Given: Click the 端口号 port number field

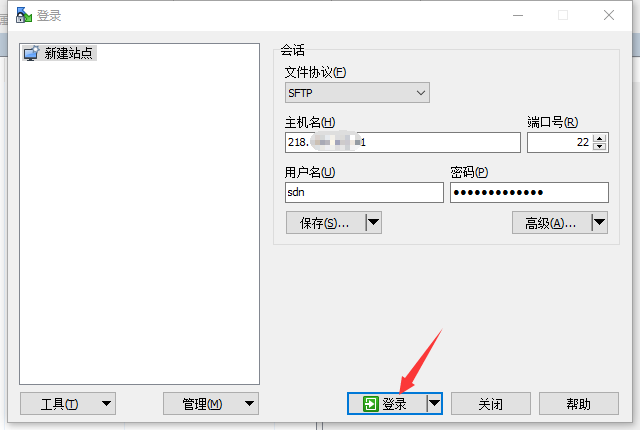Looking at the screenshot, I should pyautogui.click(x=560, y=142).
